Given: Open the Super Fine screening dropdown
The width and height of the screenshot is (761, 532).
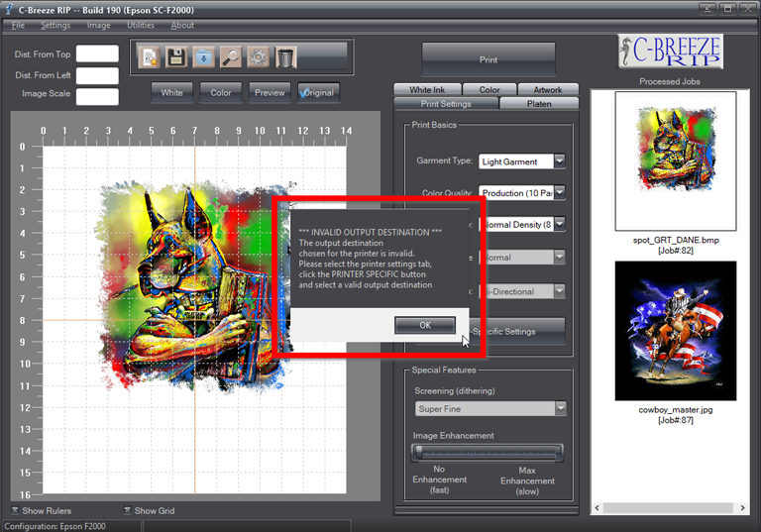Looking at the screenshot, I should (561, 408).
